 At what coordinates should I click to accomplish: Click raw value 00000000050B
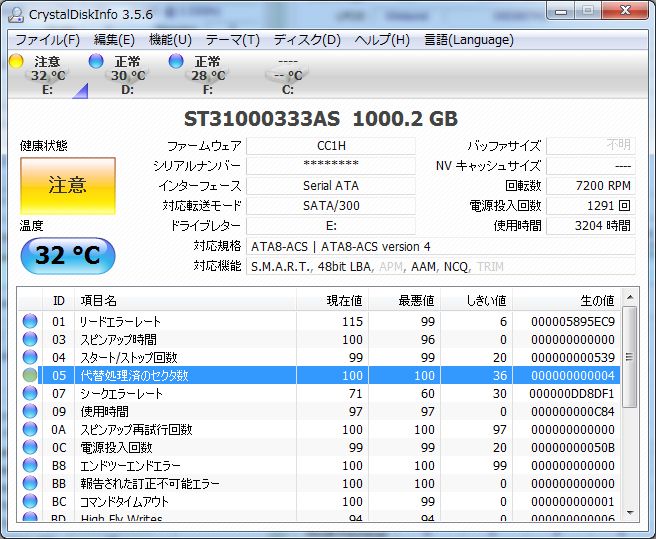573,447
